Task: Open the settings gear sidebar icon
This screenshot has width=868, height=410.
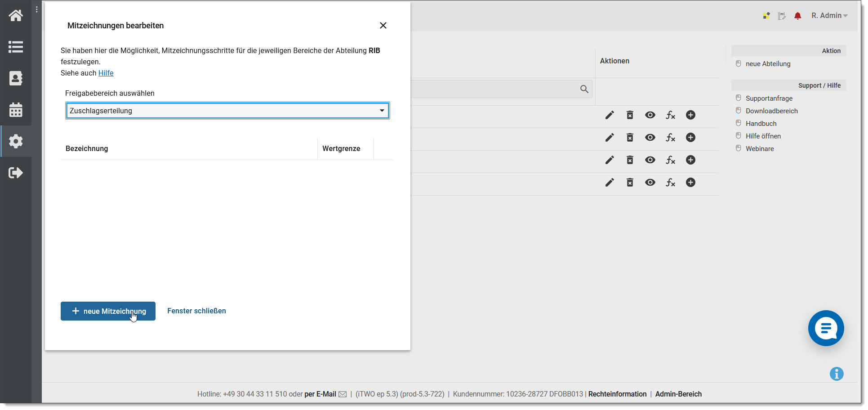Action: 16,141
